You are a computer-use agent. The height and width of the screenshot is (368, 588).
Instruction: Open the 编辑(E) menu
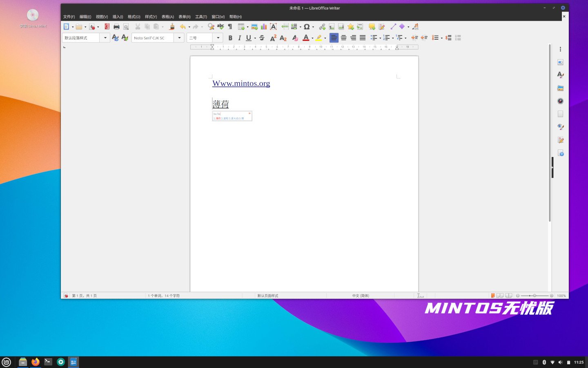pyautogui.click(x=85, y=17)
